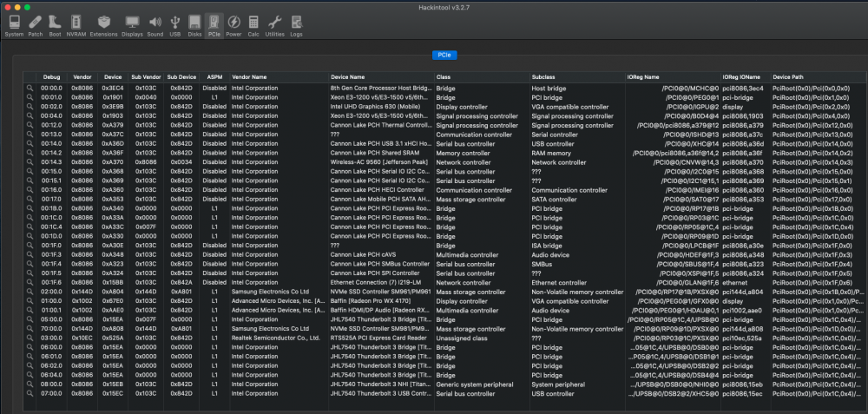Open the NVRAM section
Image resolution: width=868 pixels, height=414 pixels.
pos(76,26)
